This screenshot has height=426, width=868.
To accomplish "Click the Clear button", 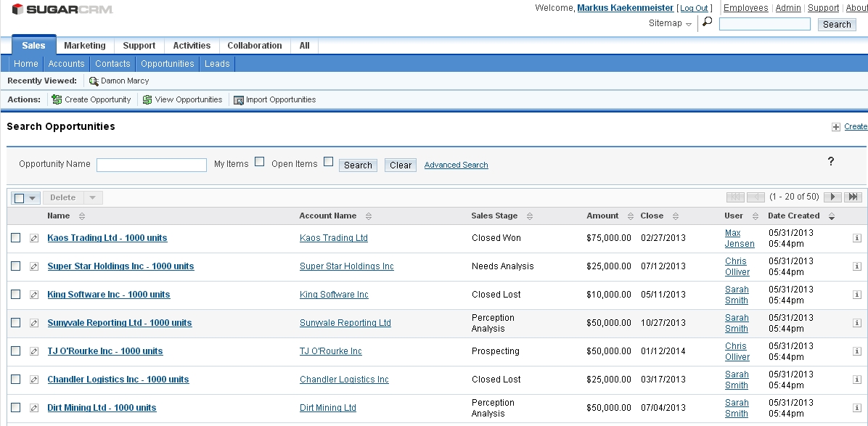I will point(401,165).
